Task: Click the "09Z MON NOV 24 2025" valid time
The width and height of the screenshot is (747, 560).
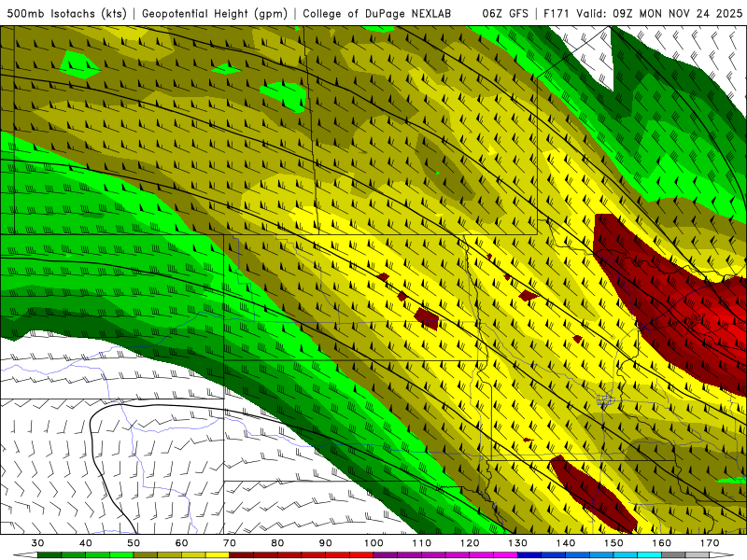Action: click(x=678, y=13)
